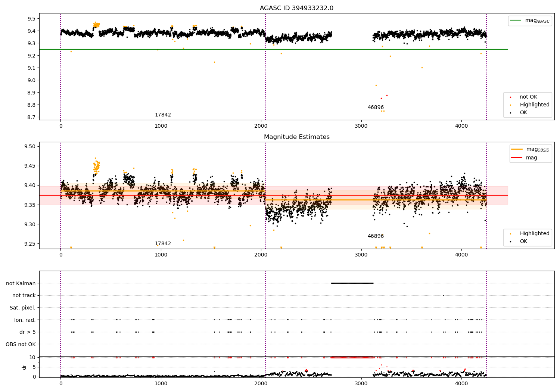Click the 'not Kalman' row label
560x392 pixels.
pyautogui.click(x=21, y=283)
